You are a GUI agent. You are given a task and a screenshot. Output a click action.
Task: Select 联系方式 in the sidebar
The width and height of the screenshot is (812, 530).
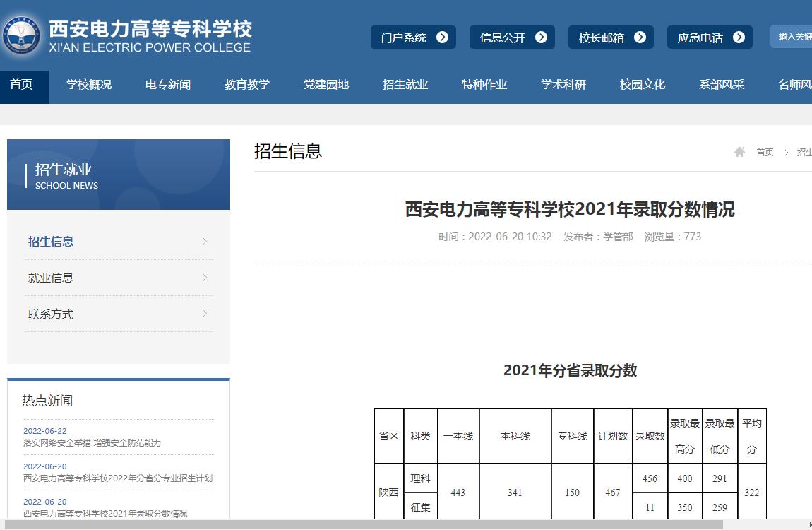coord(51,314)
